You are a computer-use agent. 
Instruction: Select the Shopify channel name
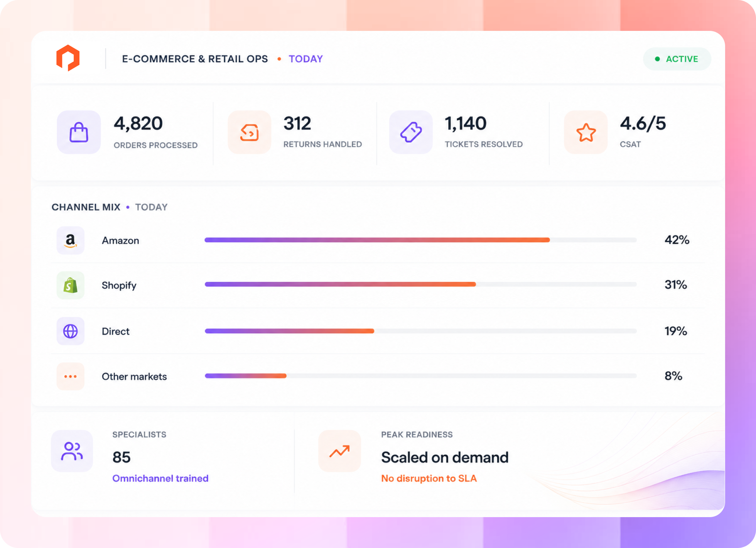coord(119,286)
